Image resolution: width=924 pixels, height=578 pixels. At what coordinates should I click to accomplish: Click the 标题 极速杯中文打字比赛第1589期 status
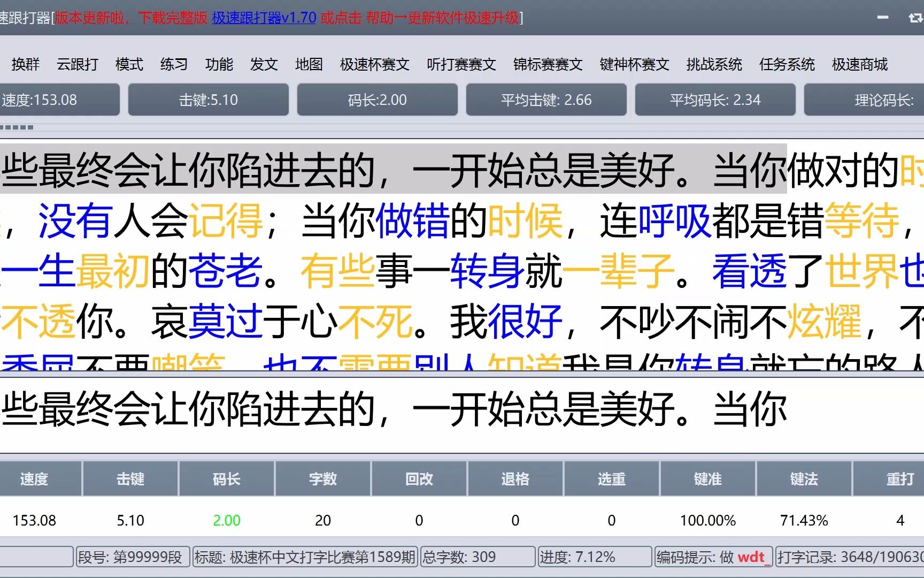305,557
